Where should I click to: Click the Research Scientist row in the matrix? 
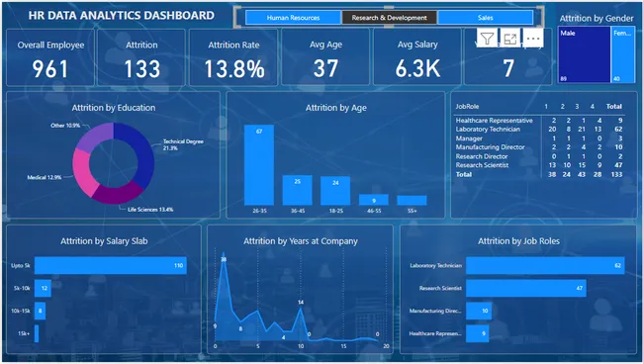click(x=539, y=165)
